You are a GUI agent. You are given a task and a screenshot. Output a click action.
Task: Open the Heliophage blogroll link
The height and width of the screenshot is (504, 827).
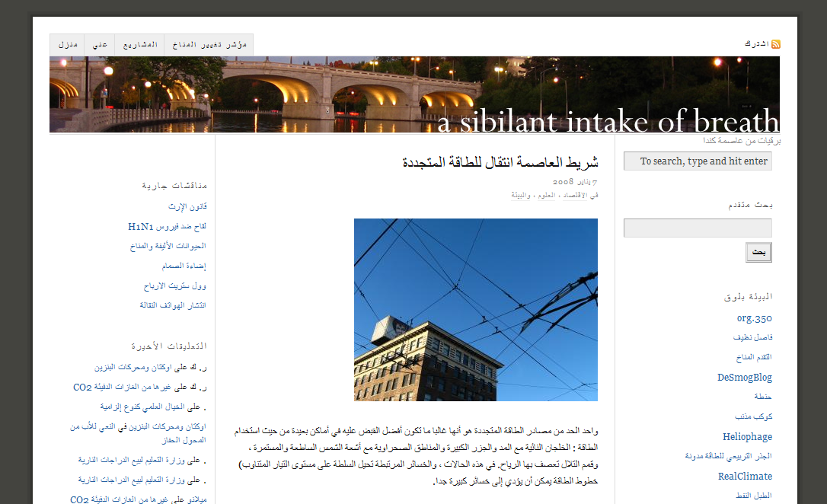pos(746,436)
